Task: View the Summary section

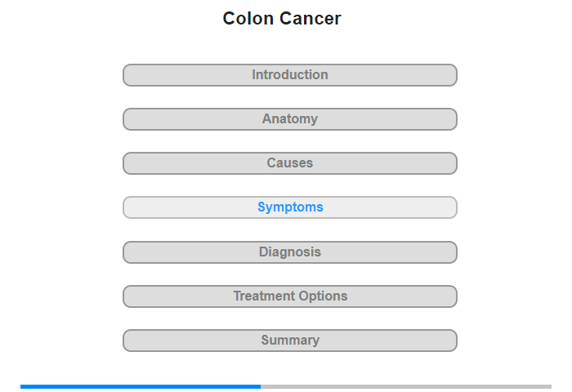Action: point(290,341)
